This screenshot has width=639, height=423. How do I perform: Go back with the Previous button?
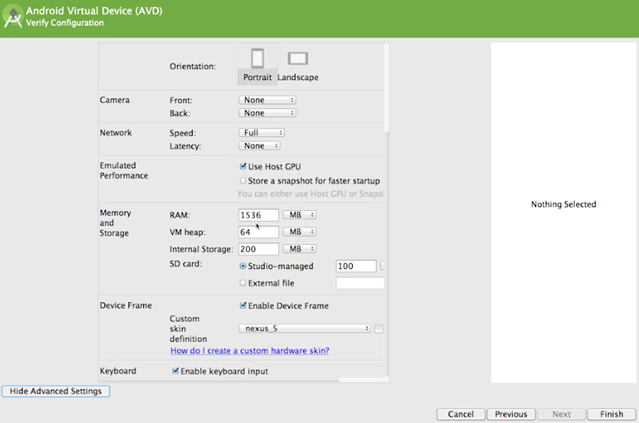click(x=511, y=414)
